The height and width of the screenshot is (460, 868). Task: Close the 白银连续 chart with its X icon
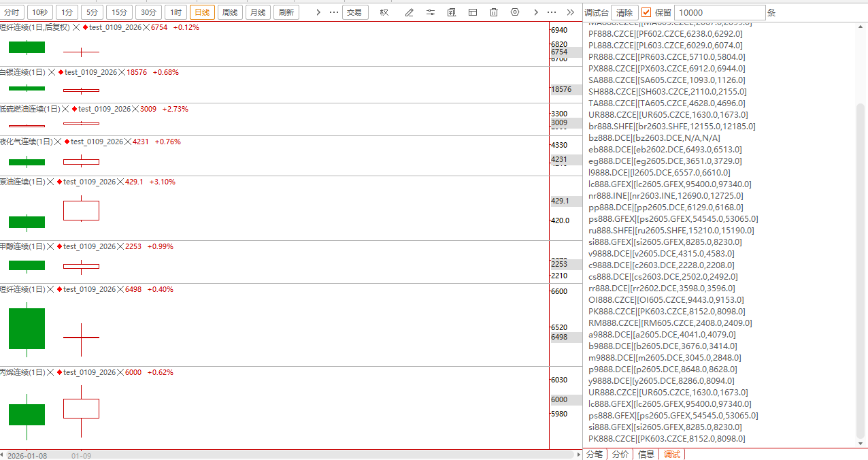click(52, 72)
